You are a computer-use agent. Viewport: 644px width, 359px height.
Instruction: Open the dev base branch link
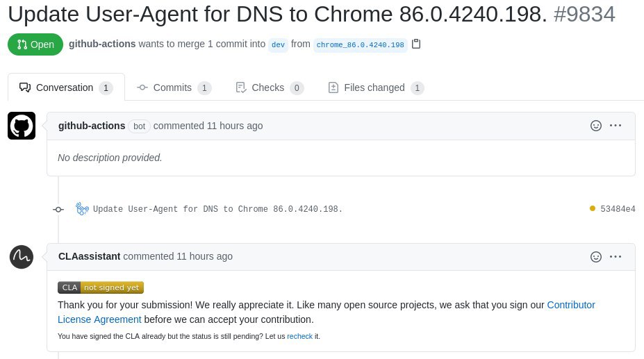click(x=278, y=44)
